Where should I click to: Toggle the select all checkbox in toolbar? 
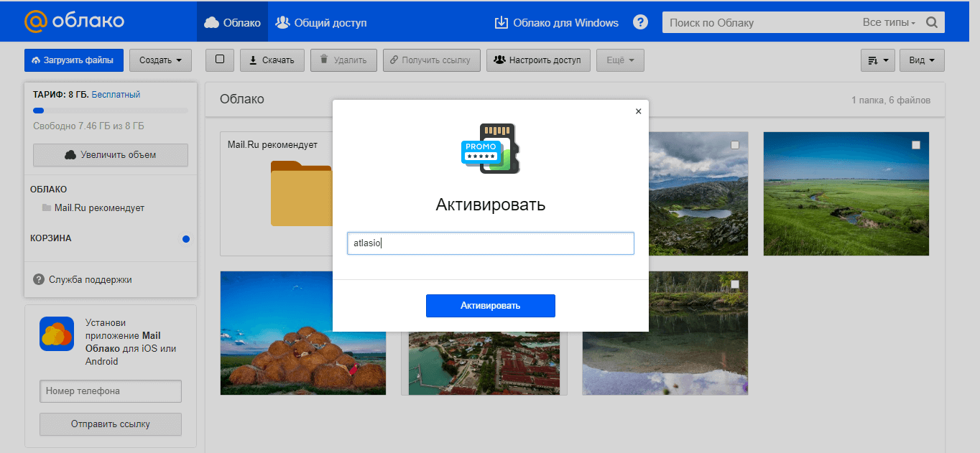pos(220,60)
